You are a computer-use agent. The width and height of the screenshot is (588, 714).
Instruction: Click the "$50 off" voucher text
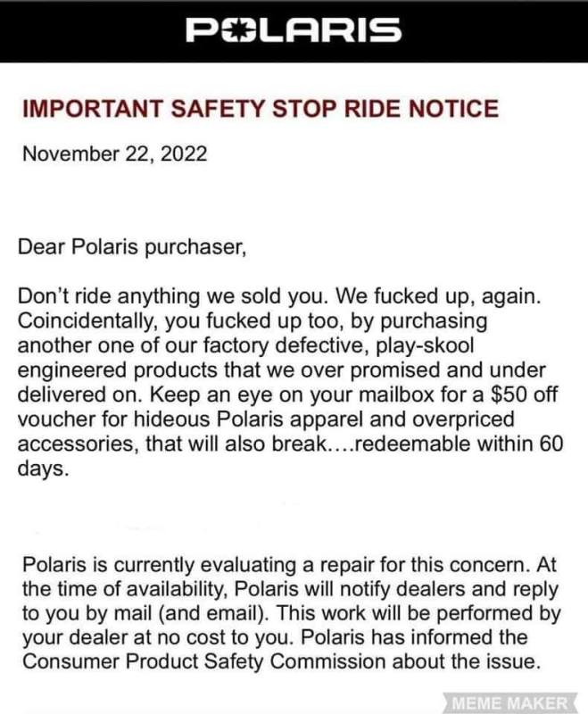pos(524,394)
